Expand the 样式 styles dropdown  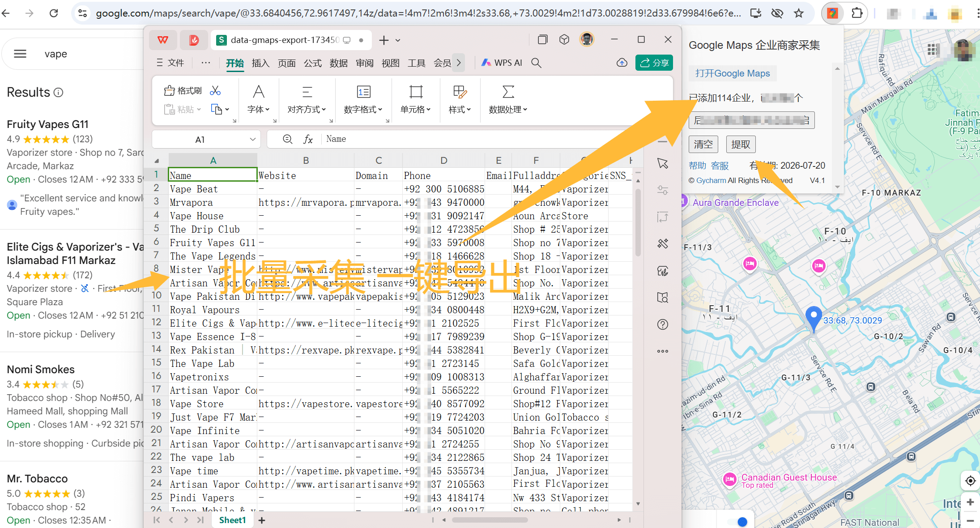(x=460, y=110)
